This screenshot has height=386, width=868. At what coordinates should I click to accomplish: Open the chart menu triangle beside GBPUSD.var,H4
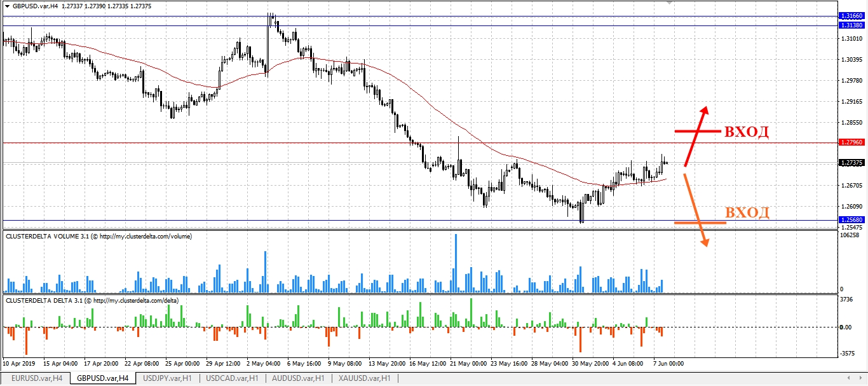pyautogui.click(x=6, y=6)
